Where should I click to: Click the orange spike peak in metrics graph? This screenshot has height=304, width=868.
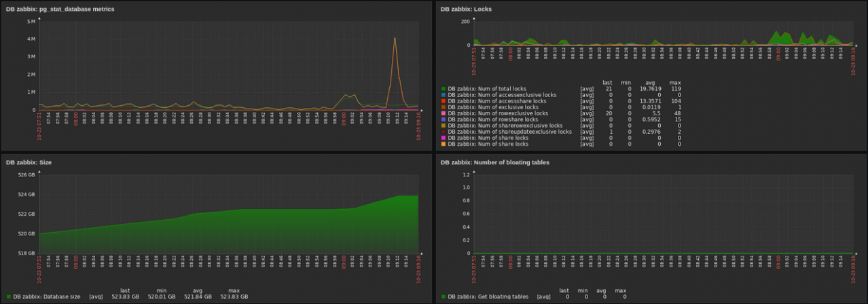(x=395, y=39)
